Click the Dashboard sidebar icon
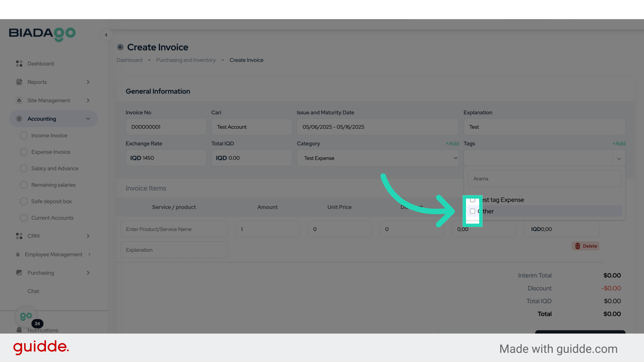Screen dimensions: 644x362 19,64
